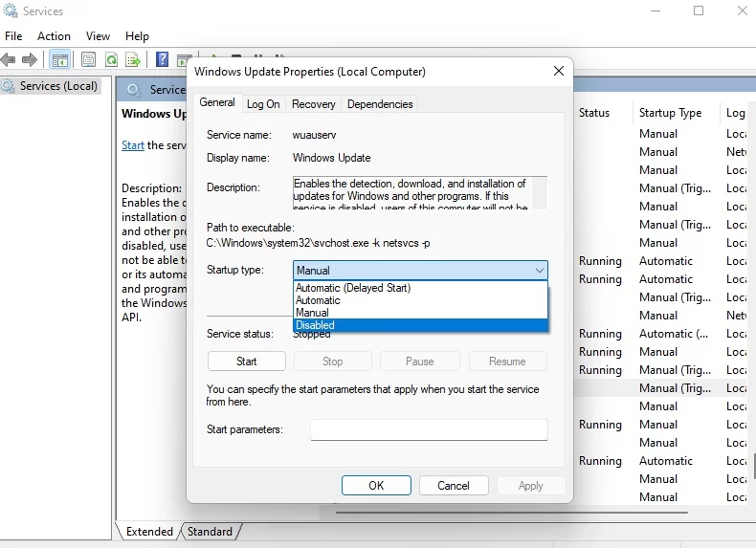This screenshot has width=756, height=548.
Task: Switch to the Recovery tab
Action: (x=313, y=104)
